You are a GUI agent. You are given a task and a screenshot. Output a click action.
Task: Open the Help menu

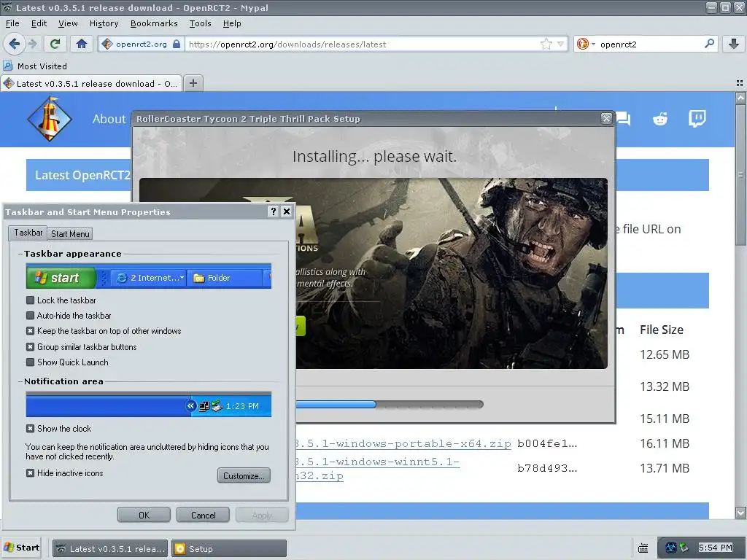point(232,23)
